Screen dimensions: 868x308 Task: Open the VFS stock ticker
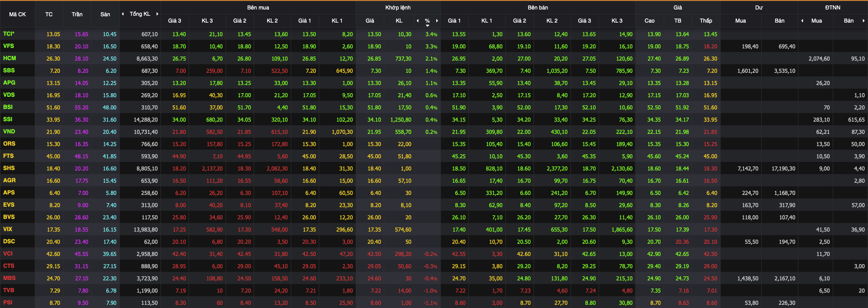click(x=9, y=46)
